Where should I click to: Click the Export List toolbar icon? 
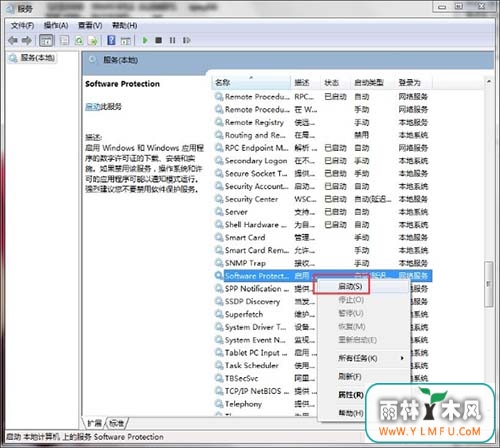click(92, 41)
